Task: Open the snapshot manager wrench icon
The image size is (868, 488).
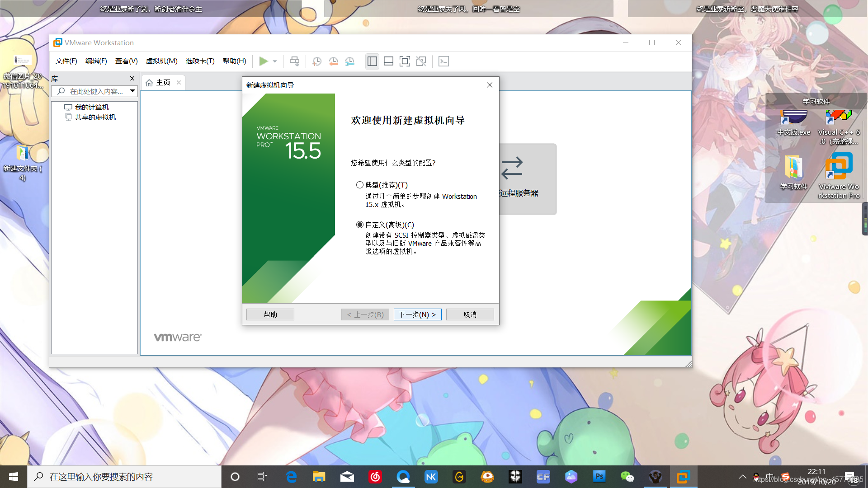Action: [x=349, y=61]
